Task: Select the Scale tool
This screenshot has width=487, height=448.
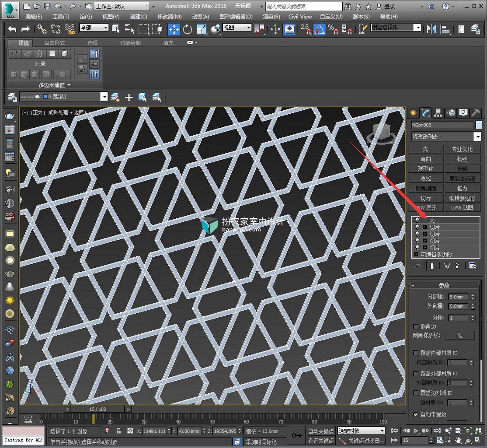Action: 201,30
